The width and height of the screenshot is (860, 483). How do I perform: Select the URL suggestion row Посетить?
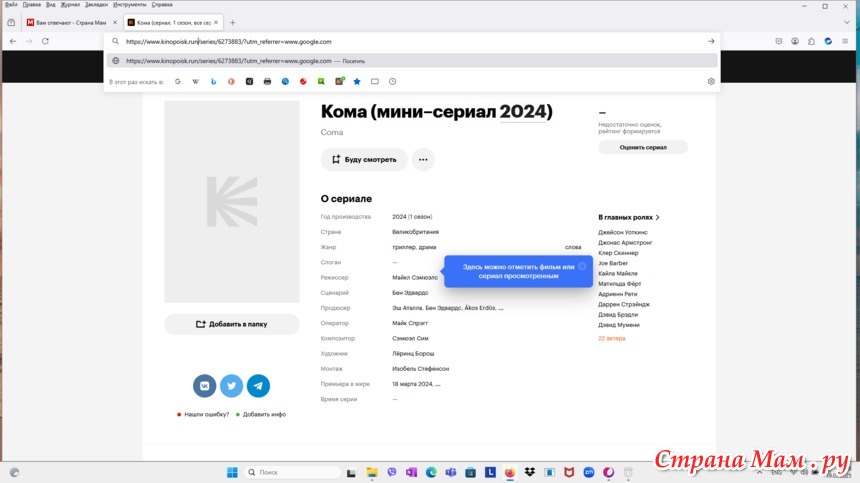pos(412,61)
